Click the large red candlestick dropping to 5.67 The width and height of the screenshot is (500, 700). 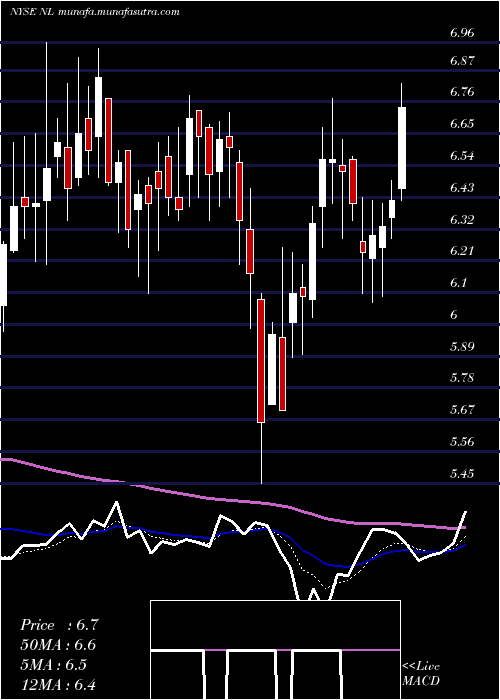tap(261, 361)
